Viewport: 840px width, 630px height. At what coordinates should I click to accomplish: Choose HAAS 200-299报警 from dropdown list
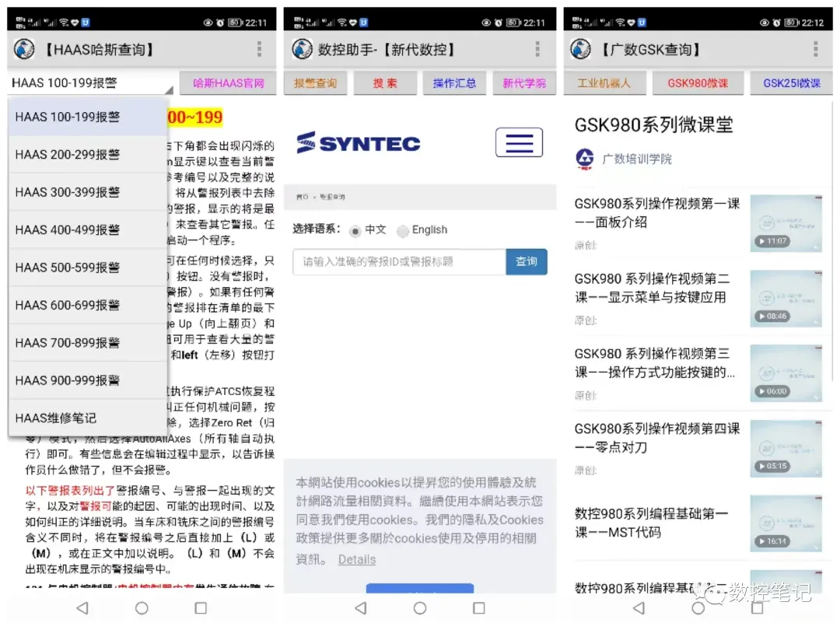click(x=89, y=154)
